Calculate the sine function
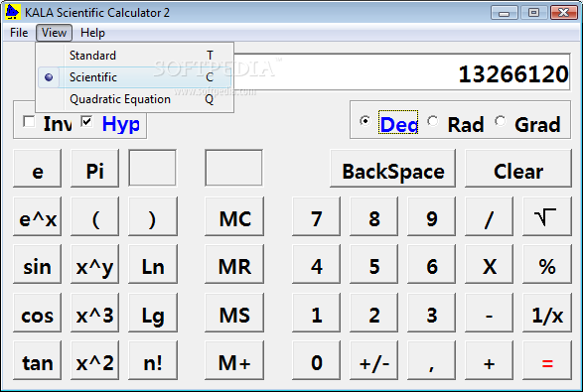583x392 pixels. (37, 264)
